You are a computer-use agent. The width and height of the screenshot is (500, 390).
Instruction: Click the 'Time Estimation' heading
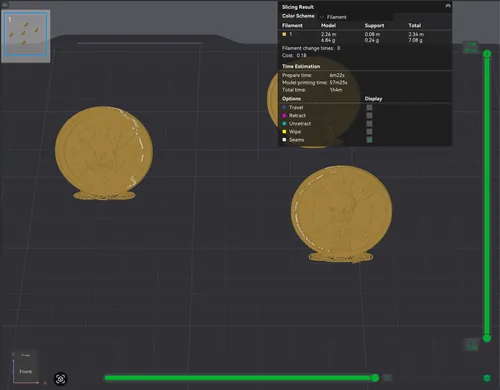click(301, 66)
